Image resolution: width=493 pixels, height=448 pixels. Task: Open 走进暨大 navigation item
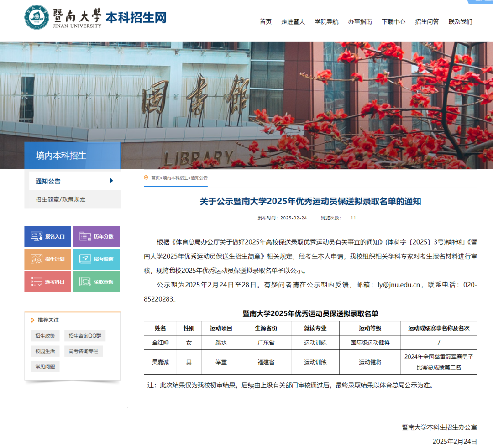click(x=293, y=22)
